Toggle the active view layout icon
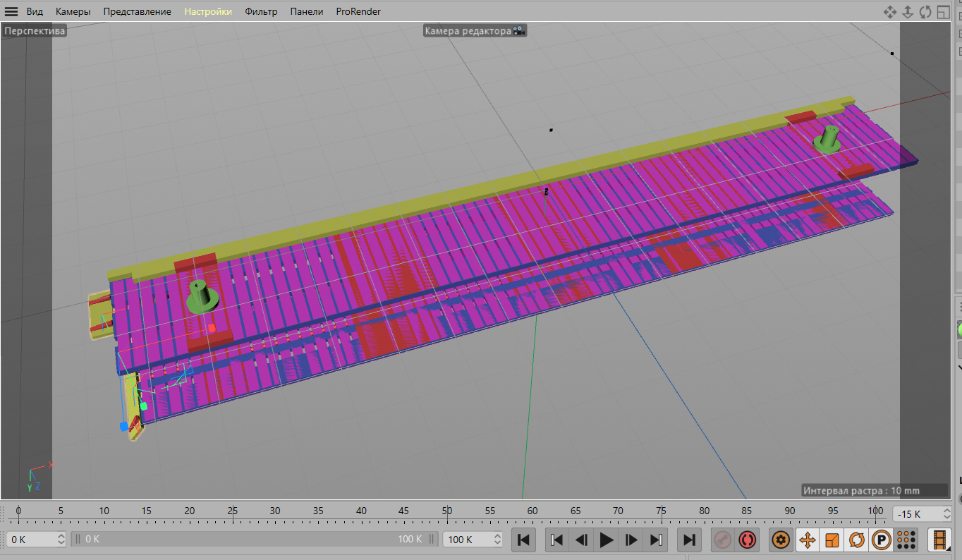This screenshot has height=560, width=962. click(944, 12)
